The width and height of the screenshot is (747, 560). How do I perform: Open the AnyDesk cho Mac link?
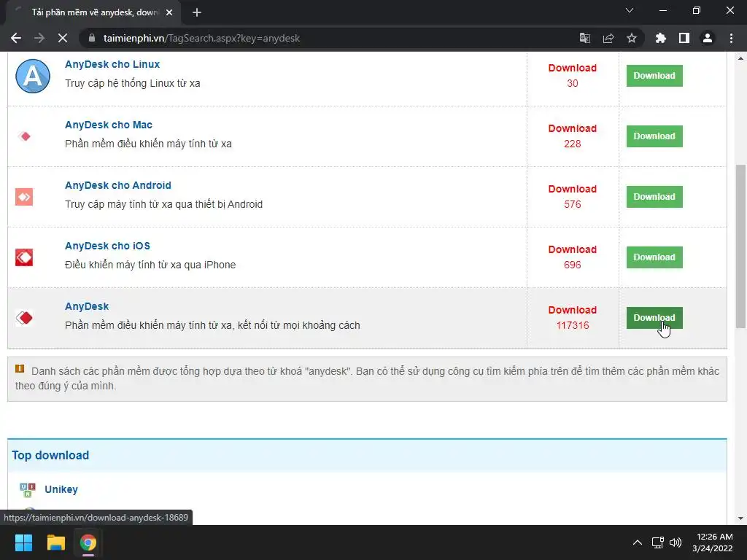109,125
